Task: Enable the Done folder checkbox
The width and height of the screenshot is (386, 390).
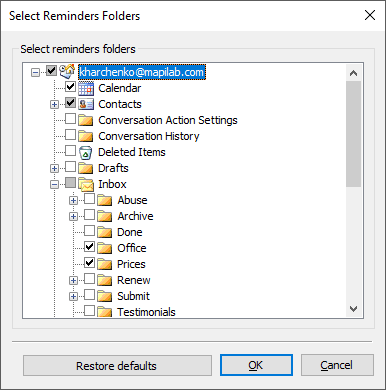Action: [x=89, y=231]
